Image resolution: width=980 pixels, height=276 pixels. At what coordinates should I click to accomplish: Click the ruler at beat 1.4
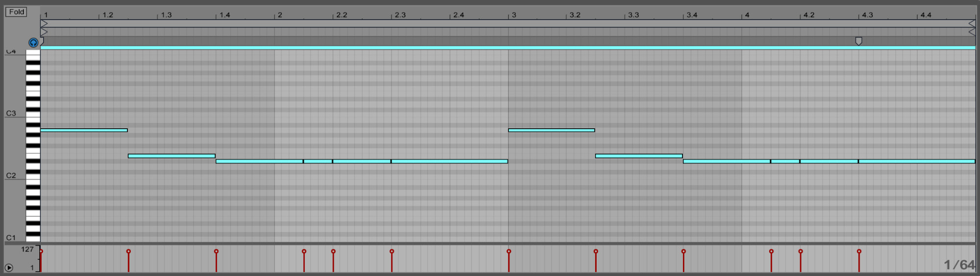(x=225, y=15)
